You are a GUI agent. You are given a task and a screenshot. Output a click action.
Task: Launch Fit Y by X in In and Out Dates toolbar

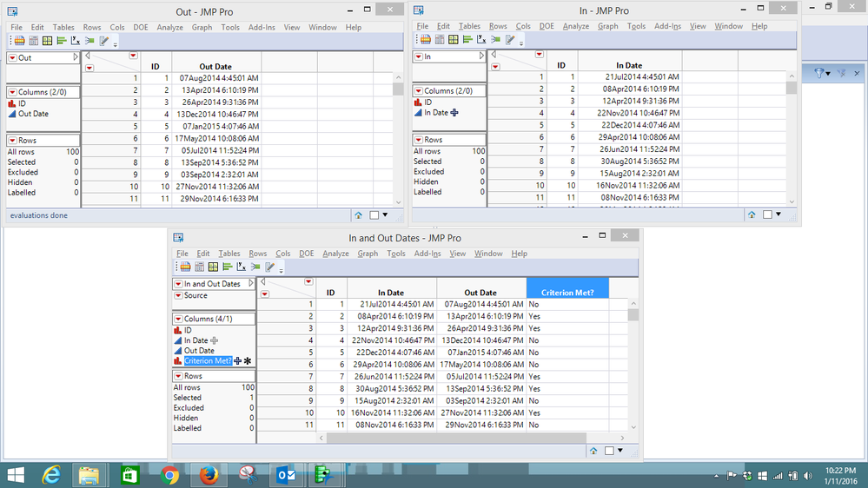[x=242, y=267]
